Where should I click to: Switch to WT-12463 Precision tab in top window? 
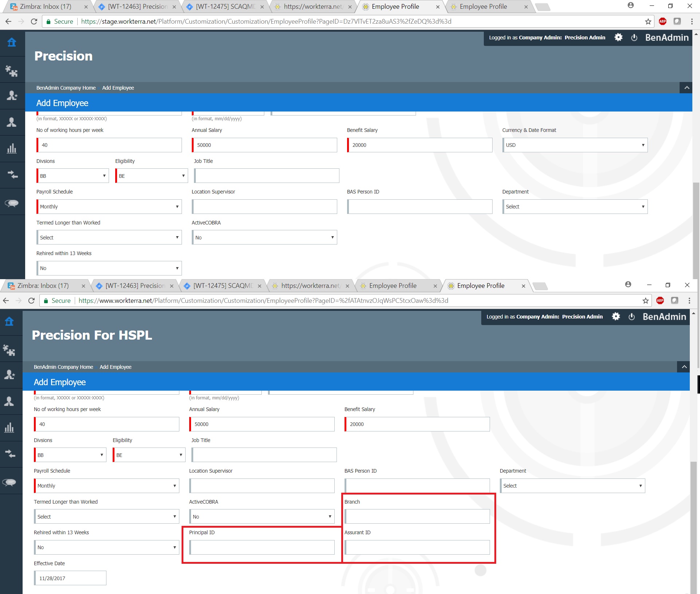point(137,7)
